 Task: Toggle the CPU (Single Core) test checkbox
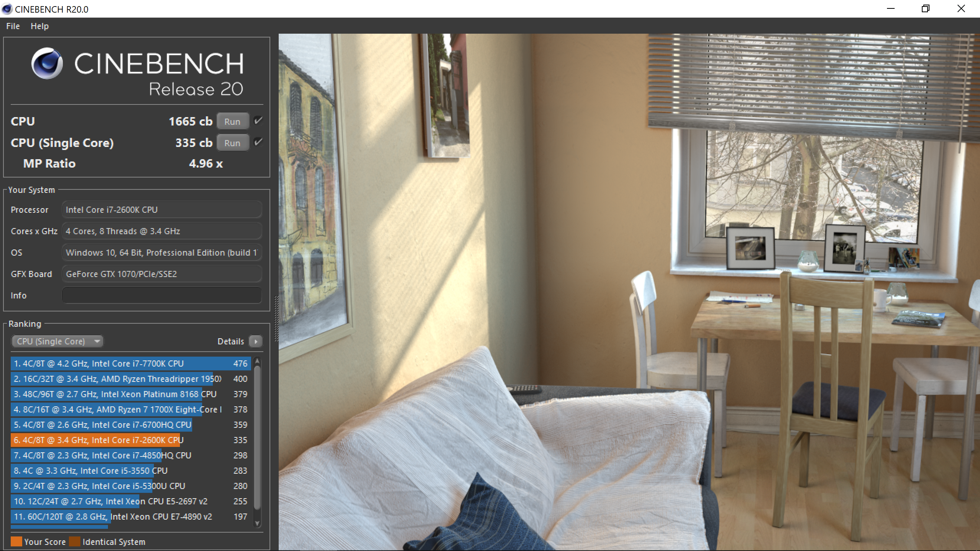click(x=258, y=142)
